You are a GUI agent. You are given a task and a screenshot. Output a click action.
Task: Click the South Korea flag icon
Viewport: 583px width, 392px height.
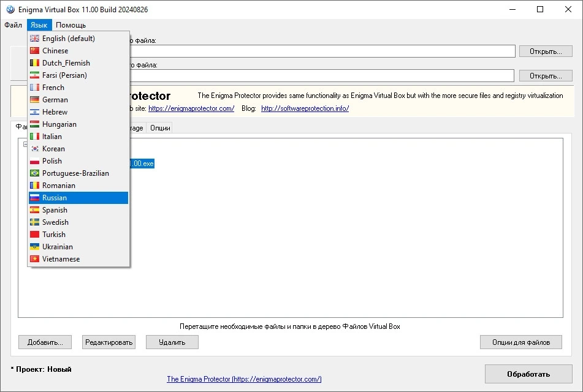pyautogui.click(x=34, y=149)
